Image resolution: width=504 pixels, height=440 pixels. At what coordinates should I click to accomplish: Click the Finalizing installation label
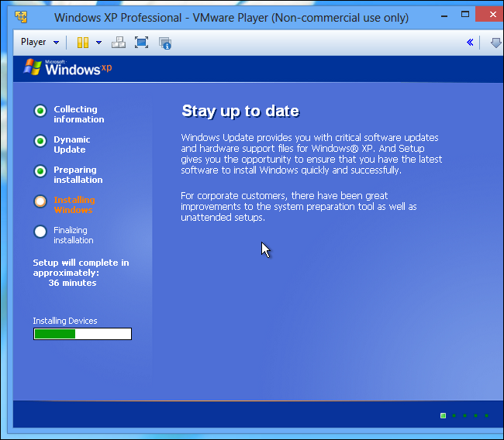pos(74,235)
